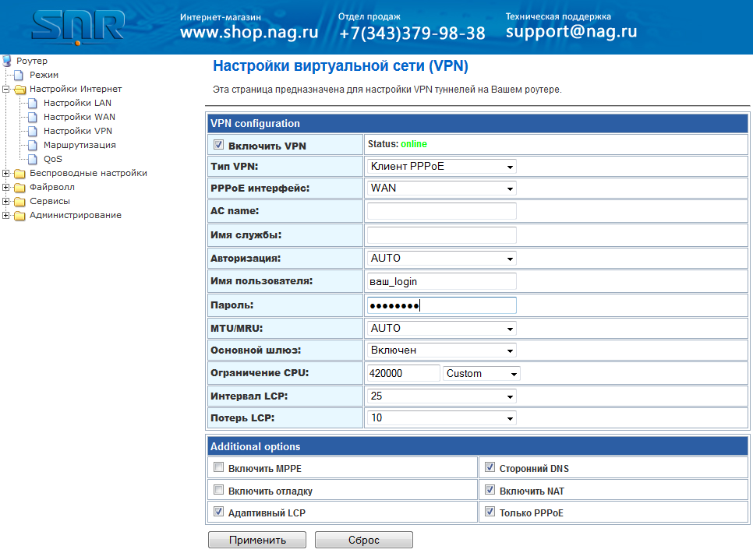Select Настройки VPN in the sidebar
753x560 pixels.
(x=78, y=131)
